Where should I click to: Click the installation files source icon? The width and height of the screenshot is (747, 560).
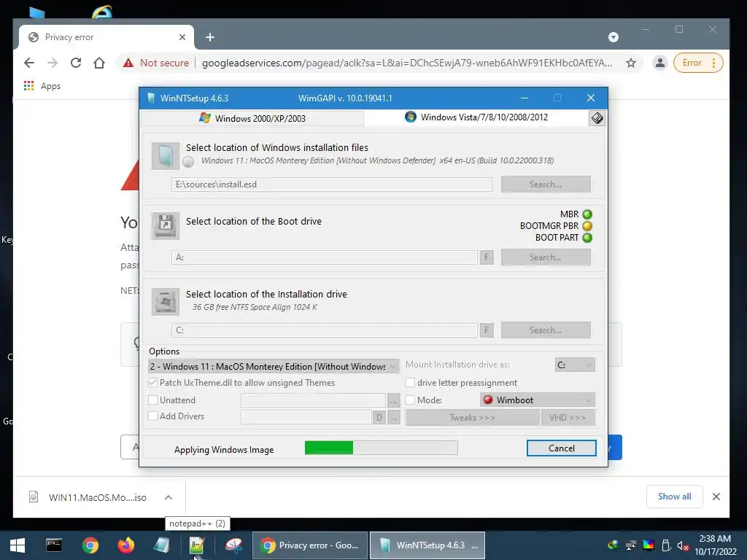click(165, 156)
